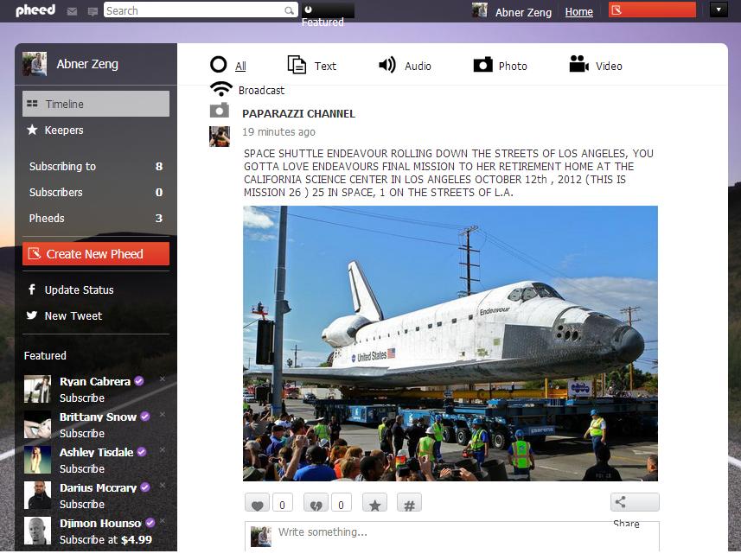
Task: Click Abner Zeng name in top bar
Action: (523, 12)
